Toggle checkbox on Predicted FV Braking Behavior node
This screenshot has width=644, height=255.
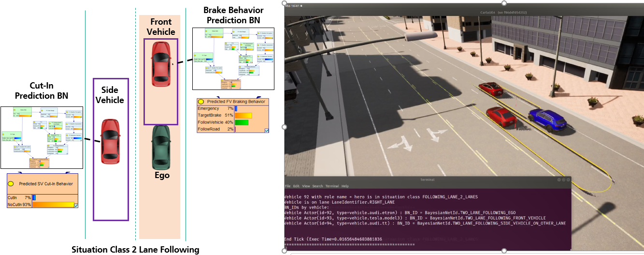[267, 130]
